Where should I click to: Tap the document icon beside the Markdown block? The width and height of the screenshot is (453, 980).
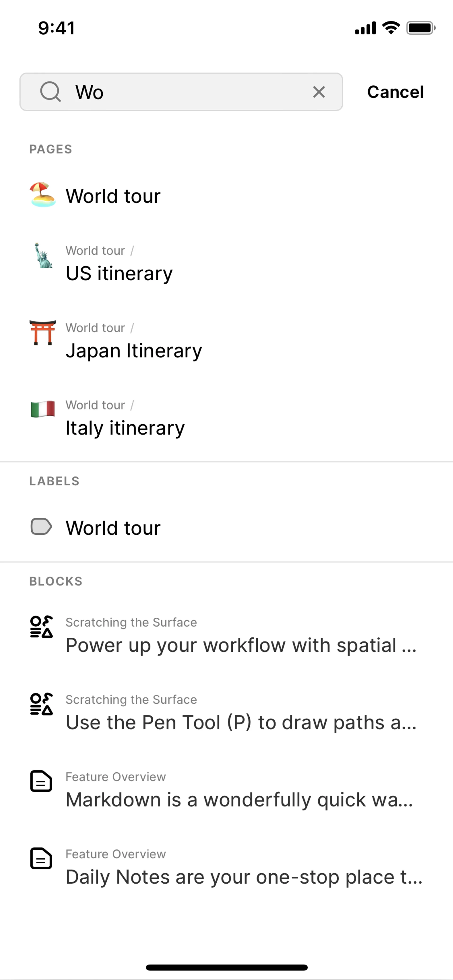point(41,782)
